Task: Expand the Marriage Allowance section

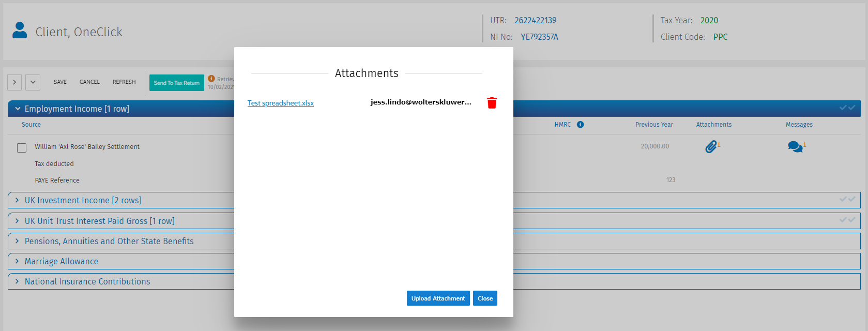Action: 17,261
